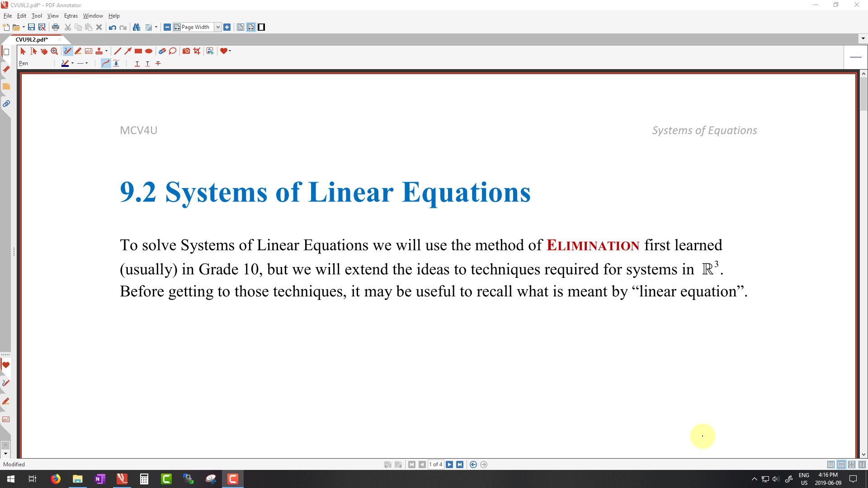This screenshot has height=488, width=868.
Task: Expand the line width dropdown
Action: (x=86, y=63)
